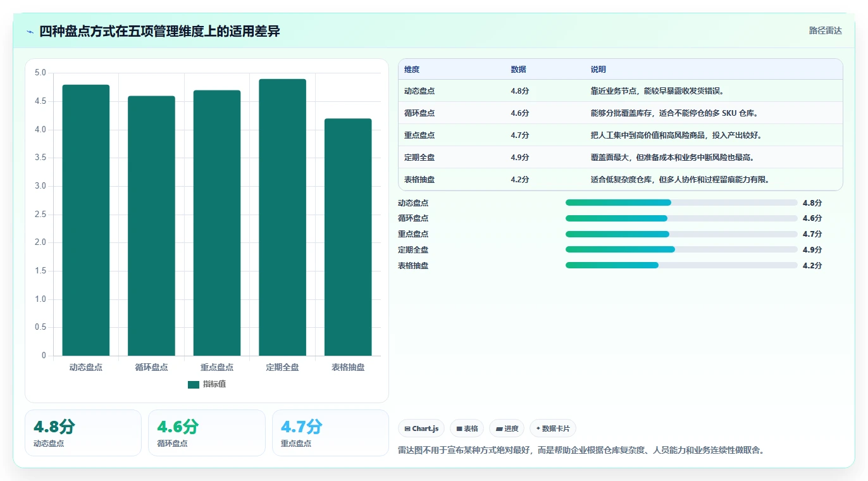This screenshot has height=481, width=868.
Task: Click the 重点盘点 progress bar
Action: [681, 234]
